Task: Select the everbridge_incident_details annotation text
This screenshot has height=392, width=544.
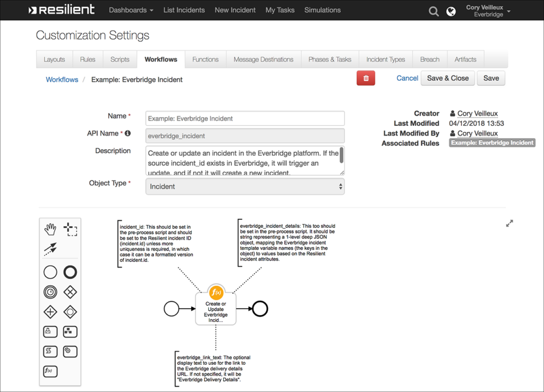Action: point(287,243)
